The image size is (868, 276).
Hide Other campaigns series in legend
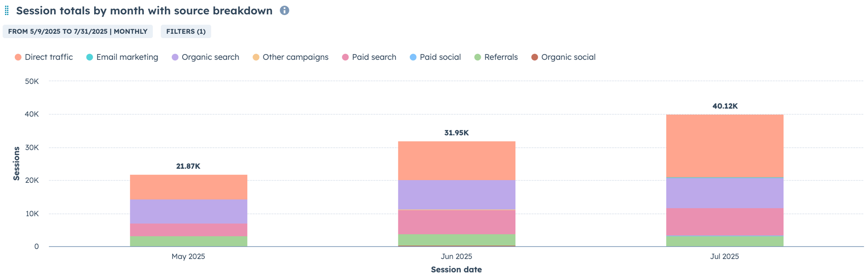coord(290,57)
